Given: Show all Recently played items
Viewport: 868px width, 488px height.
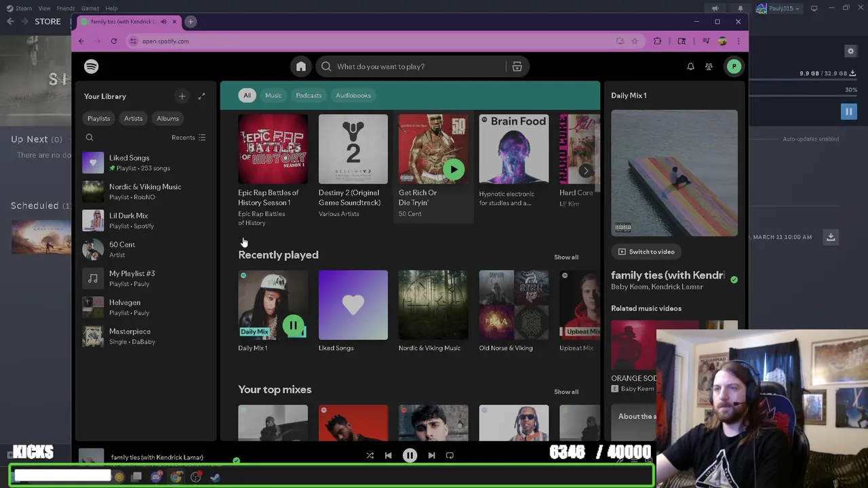Looking at the screenshot, I should [x=566, y=258].
